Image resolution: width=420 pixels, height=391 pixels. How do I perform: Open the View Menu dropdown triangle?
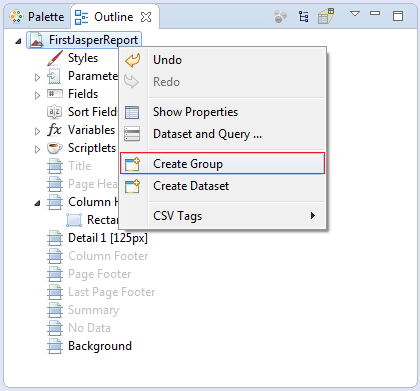pyautogui.click(x=355, y=14)
